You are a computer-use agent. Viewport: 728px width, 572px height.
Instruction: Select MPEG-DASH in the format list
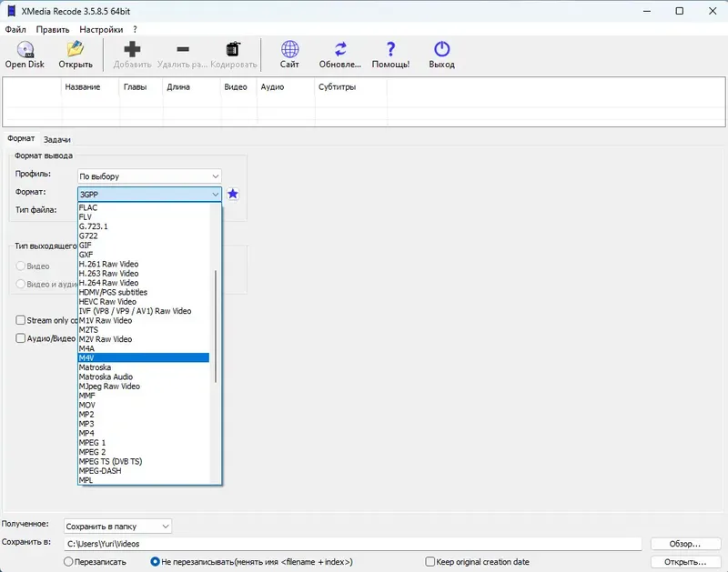[x=144, y=470]
